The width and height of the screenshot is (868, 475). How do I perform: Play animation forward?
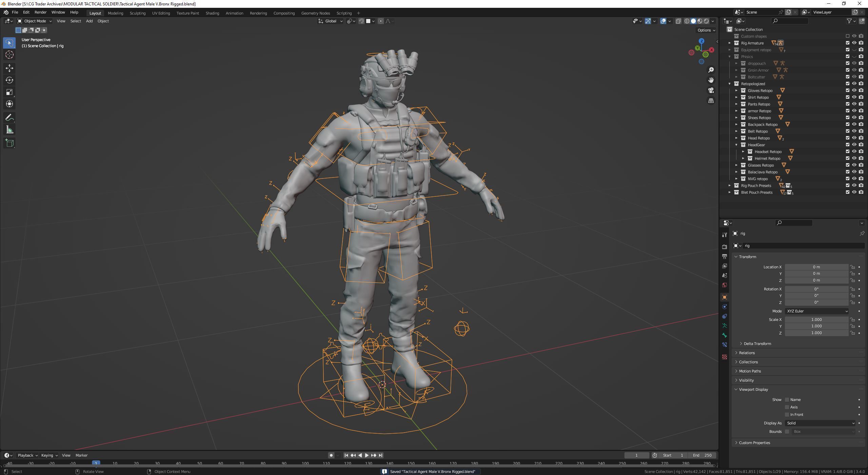[x=367, y=455]
